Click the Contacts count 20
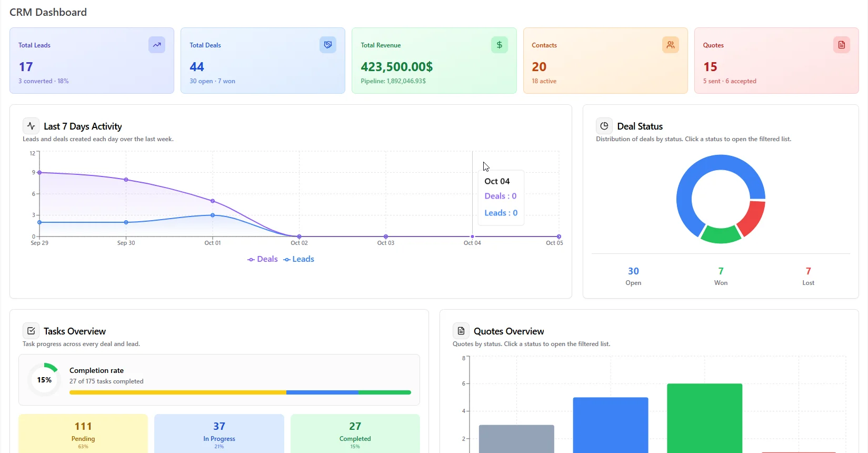Image resolution: width=868 pixels, height=453 pixels. 539,67
